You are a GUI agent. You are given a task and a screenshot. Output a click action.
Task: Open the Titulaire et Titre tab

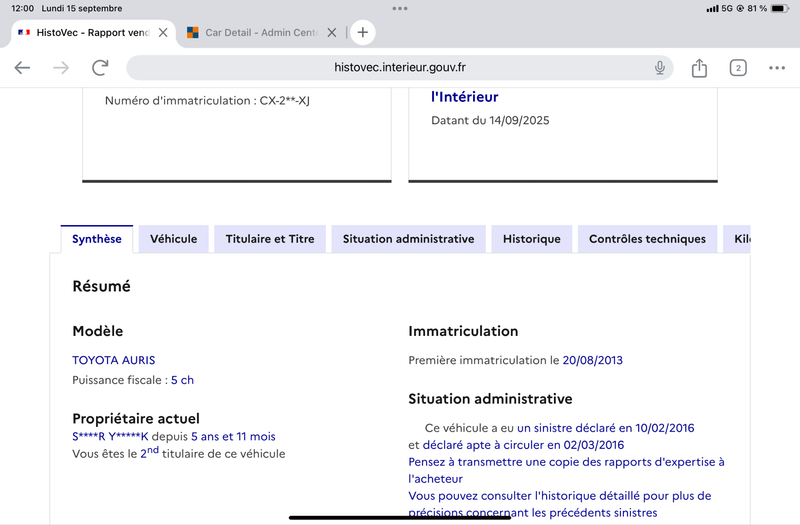pos(270,239)
